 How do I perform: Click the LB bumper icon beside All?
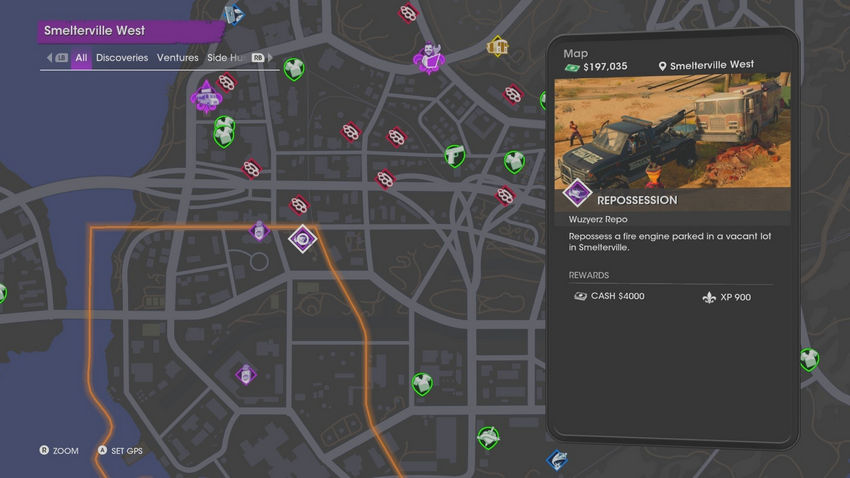click(61, 57)
